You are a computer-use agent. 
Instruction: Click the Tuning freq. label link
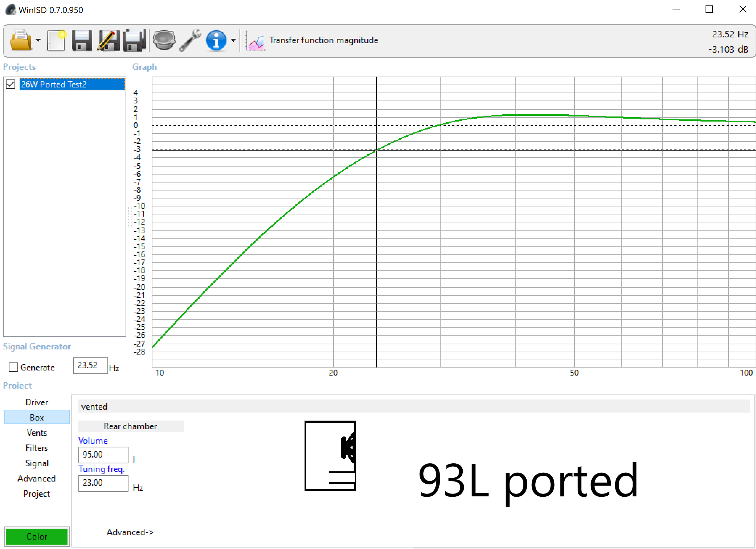pos(102,469)
